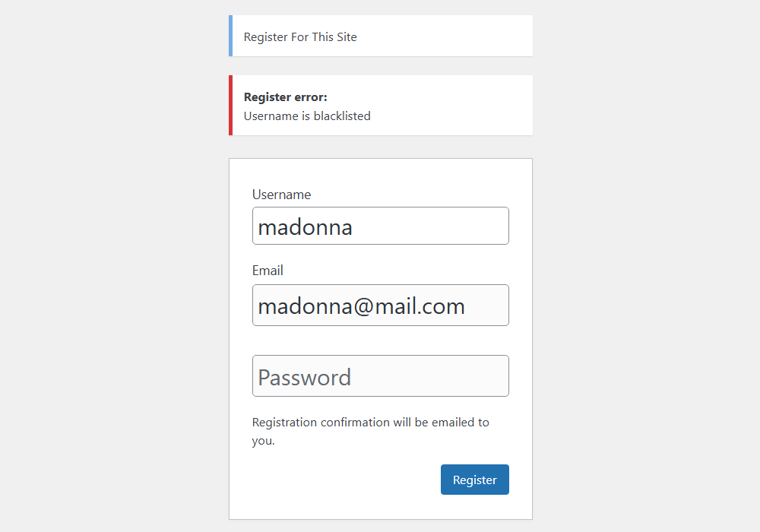Click the "Password" placeholder text
The width and height of the screenshot is (760, 532).
point(305,377)
